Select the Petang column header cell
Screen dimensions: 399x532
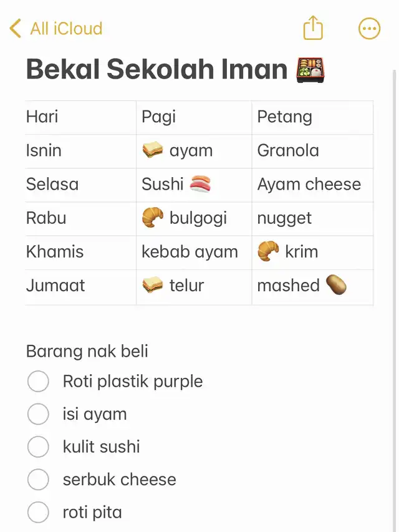point(312,117)
